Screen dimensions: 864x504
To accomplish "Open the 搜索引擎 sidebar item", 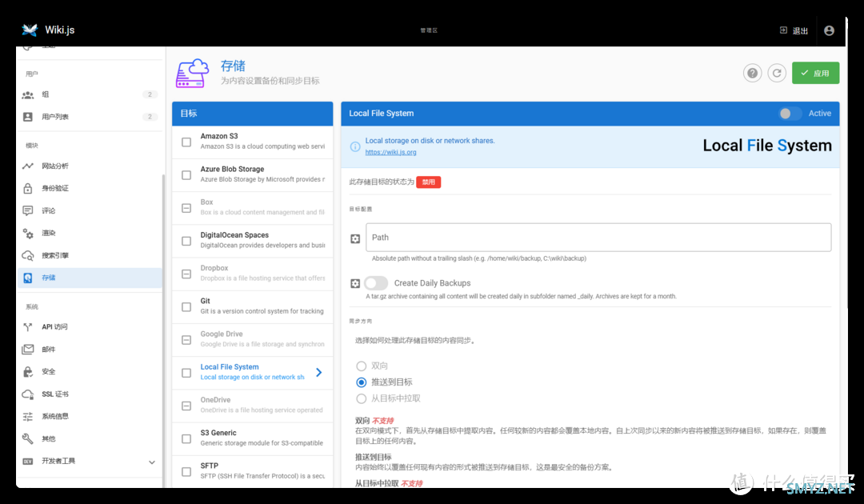I will (x=90, y=255).
